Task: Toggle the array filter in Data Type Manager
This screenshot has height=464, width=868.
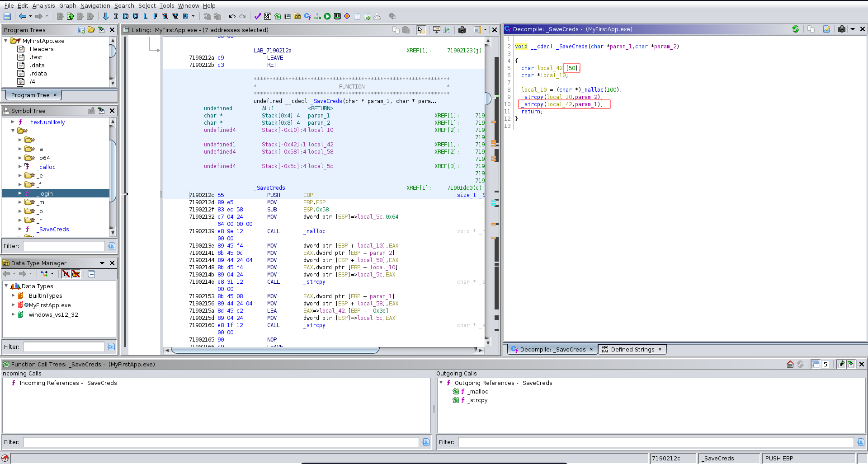Action: click(66, 274)
